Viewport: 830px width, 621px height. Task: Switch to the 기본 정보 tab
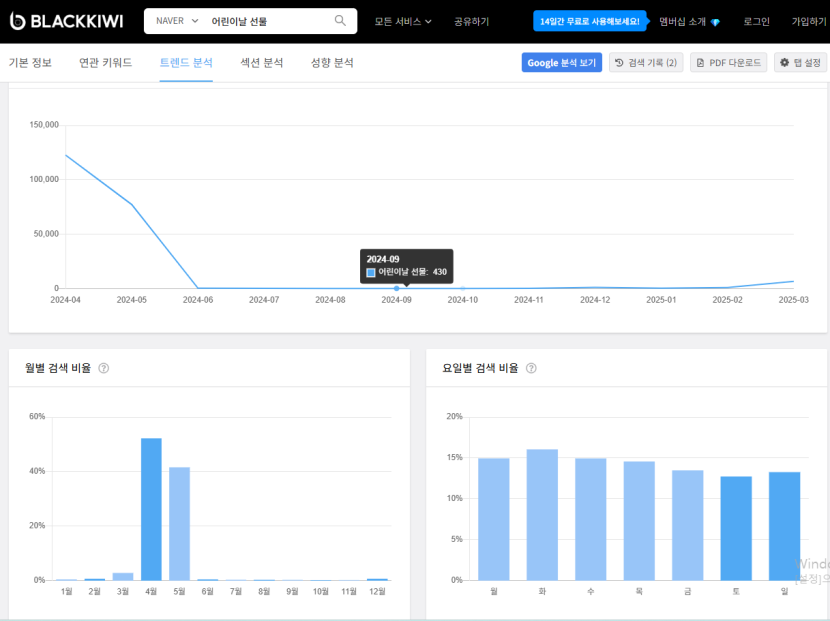click(30, 62)
